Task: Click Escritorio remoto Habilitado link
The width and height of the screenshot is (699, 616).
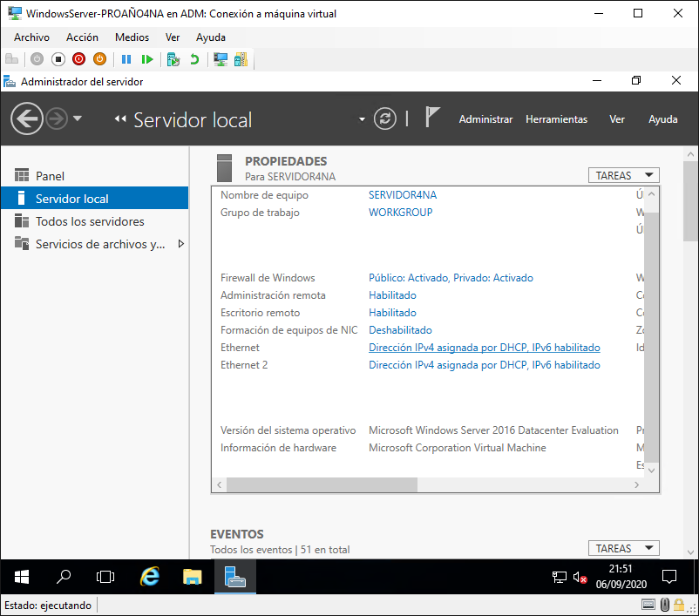Action: pyautogui.click(x=392, y=313)
